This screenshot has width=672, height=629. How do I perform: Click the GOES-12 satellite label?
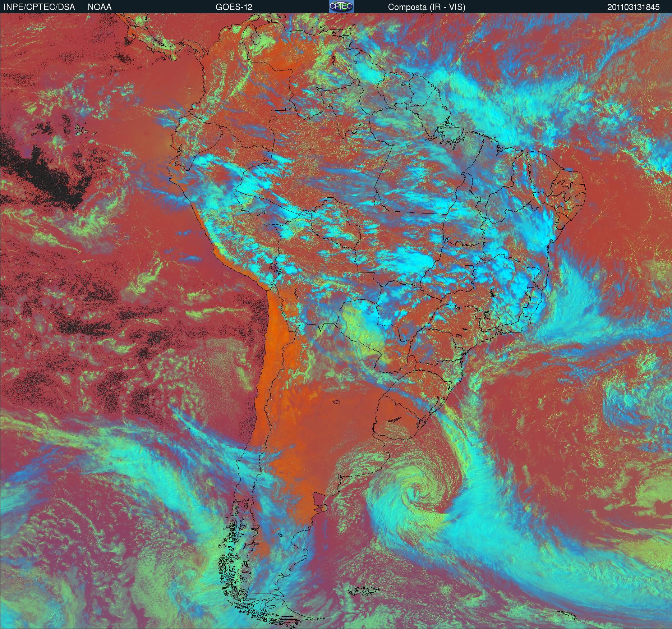tap(234, 7)
